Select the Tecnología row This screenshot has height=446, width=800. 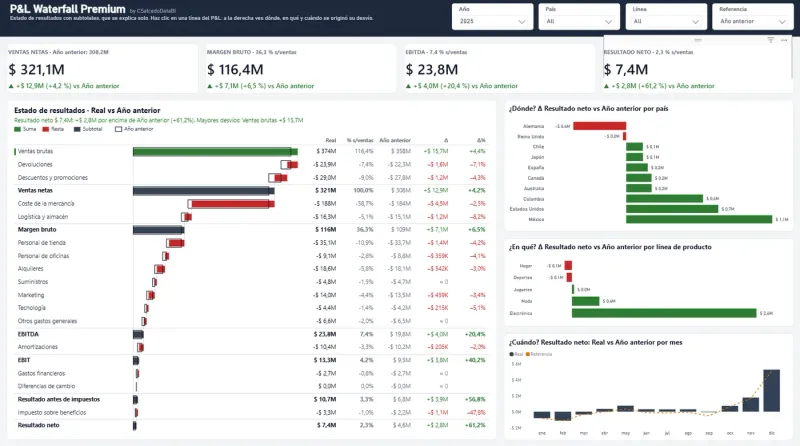(x=250, y=308)
